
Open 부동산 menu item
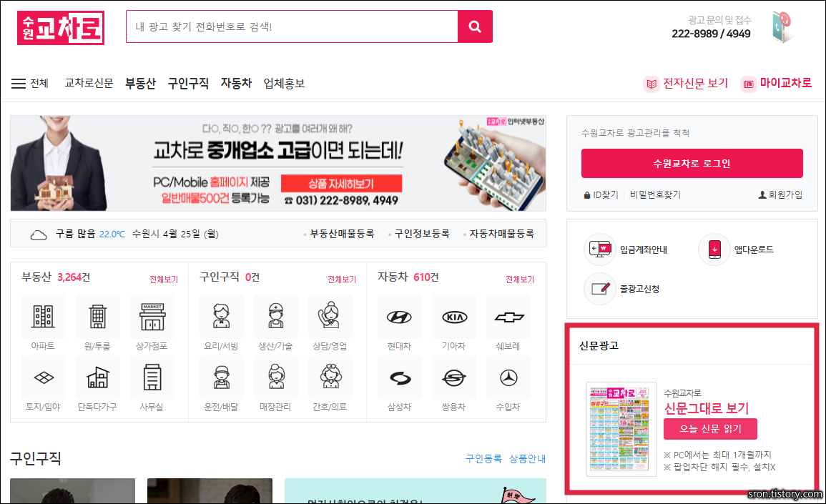(141, 83)
